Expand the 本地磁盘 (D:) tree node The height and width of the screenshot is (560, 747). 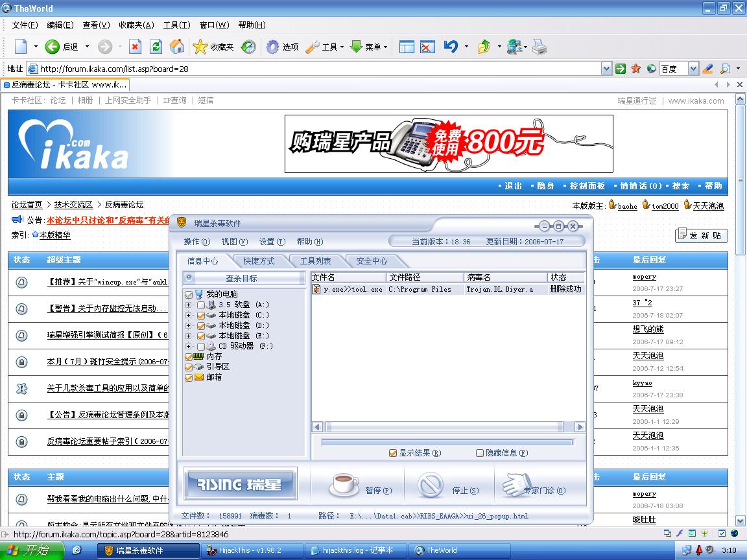(x=188, y=326)
